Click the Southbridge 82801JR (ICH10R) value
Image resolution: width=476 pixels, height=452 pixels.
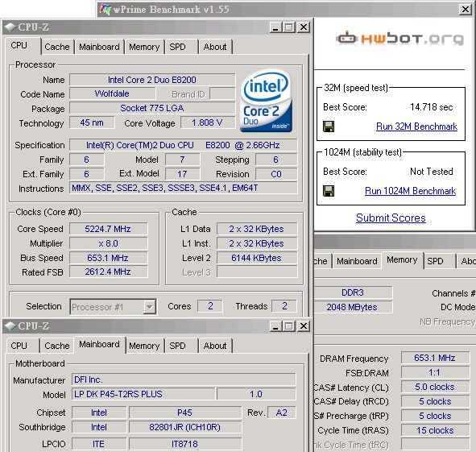(x=185, y=427)
